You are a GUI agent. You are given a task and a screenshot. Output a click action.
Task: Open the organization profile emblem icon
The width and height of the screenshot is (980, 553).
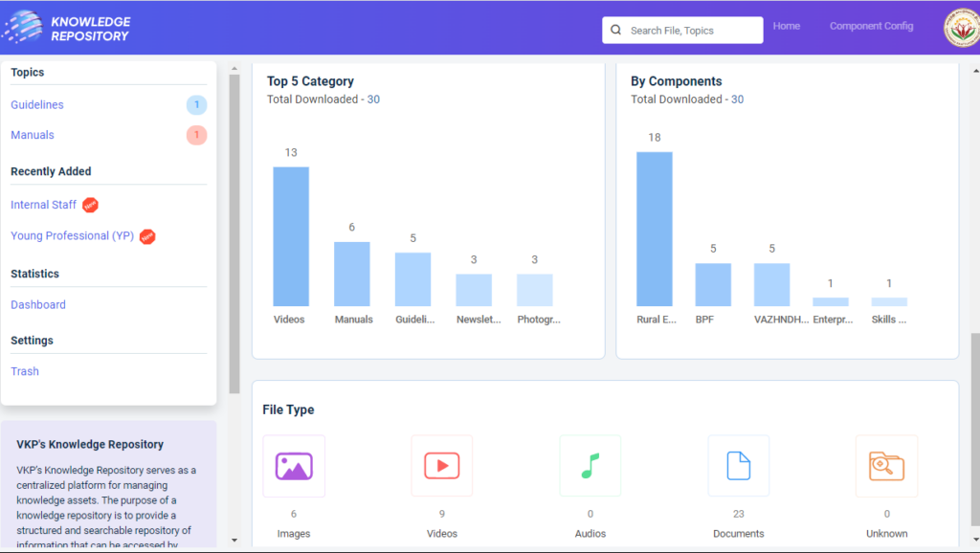coord(960,28)
